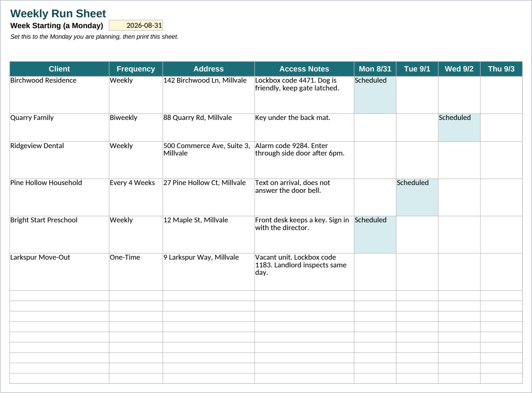Select the Access Notes column header
The image size is (532, 393).
pyautogui.click(x=304, y=69)
